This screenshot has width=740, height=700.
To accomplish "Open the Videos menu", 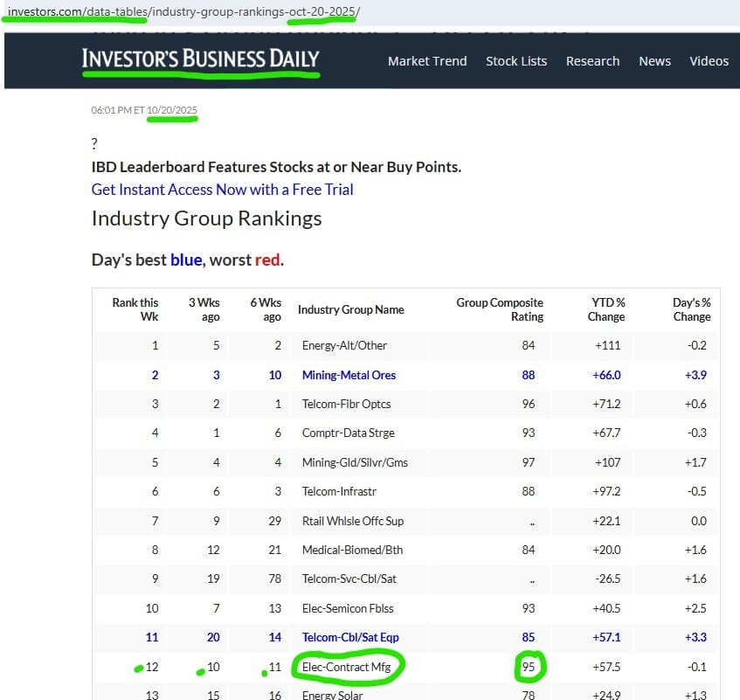I will (709, 61).
